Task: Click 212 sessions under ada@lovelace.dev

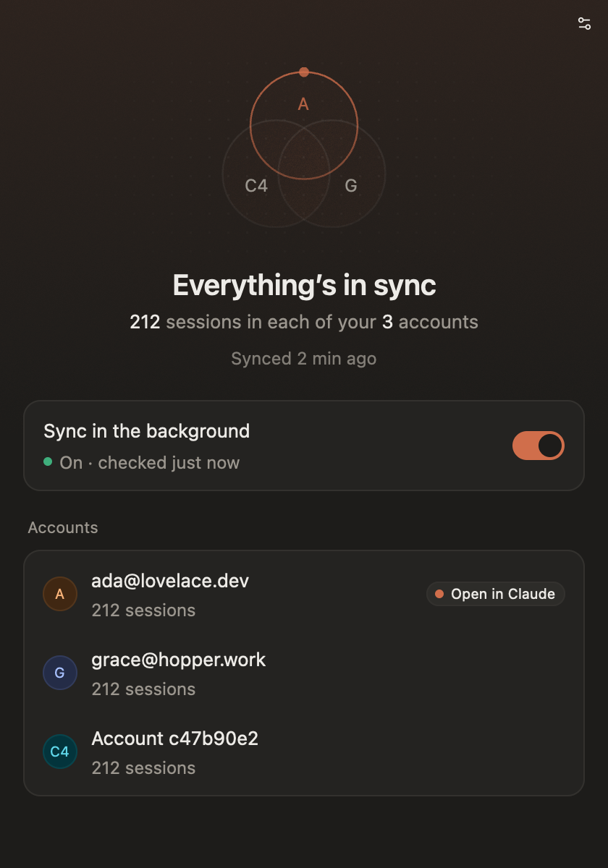Action: [x=143, y=610]
